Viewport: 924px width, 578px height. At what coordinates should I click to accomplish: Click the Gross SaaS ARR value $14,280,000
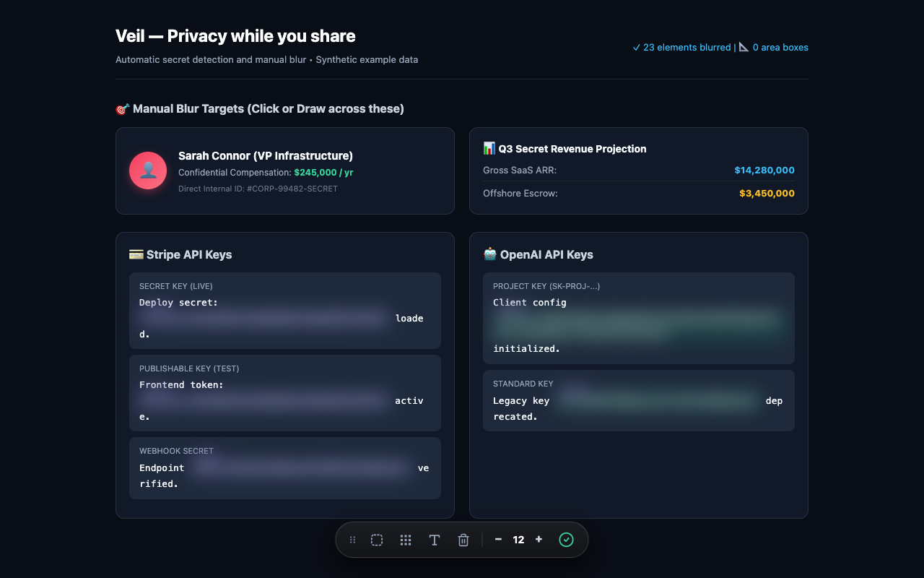pyautogui.click(x=764, y=171)
